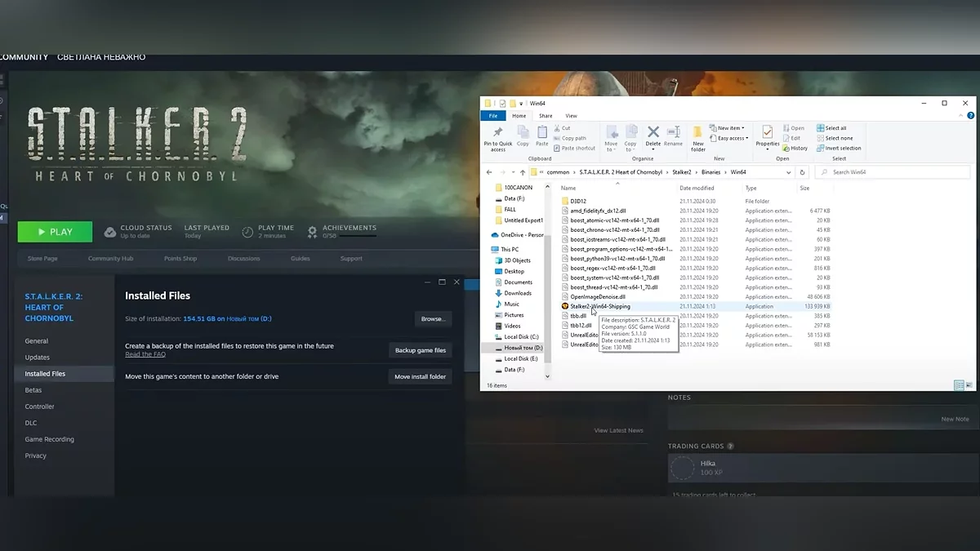The height and width of the screenshot is (551, 980).
Task: Switch to large icons view toggle
Action: pyautogui.click(x=969, y=385)
